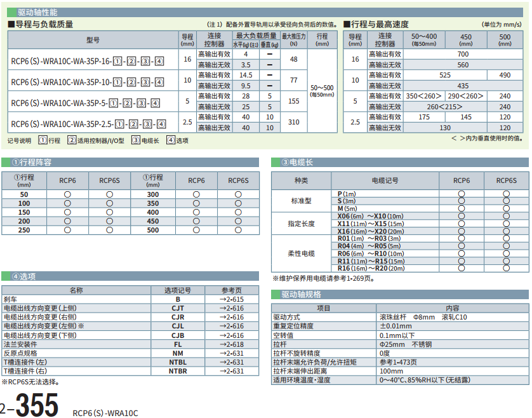Click the value 参考1-473页
The image size is (532, 418).
pos(398,362)
